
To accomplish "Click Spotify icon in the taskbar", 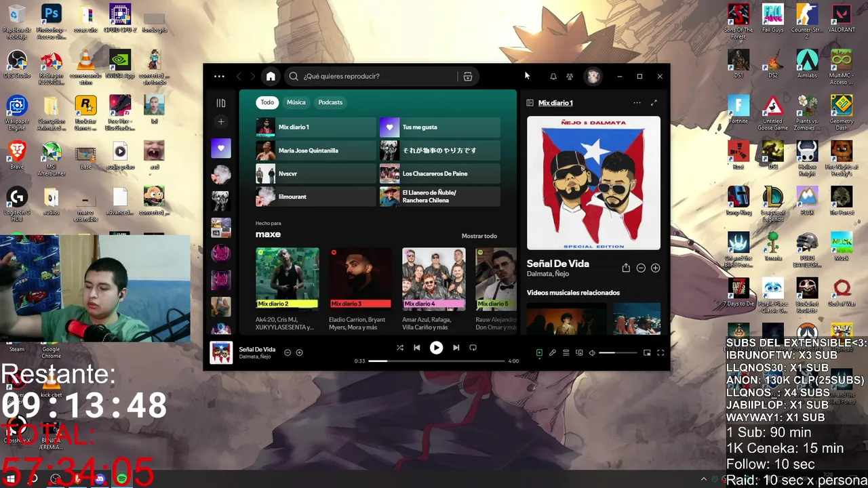I will pos(122,479).
